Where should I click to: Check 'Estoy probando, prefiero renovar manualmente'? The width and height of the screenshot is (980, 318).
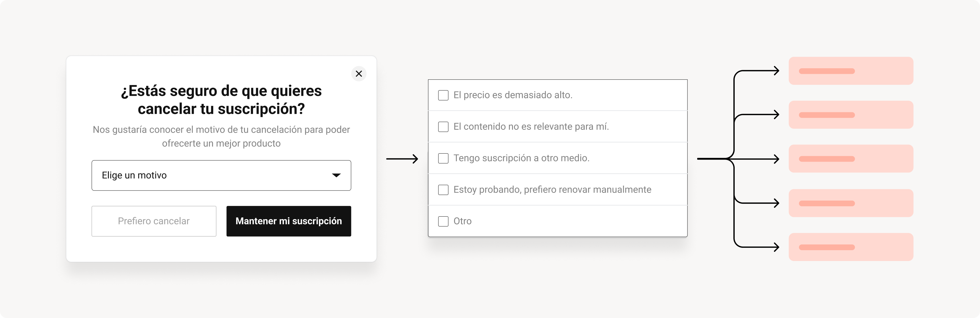click(x=443, y=189)
